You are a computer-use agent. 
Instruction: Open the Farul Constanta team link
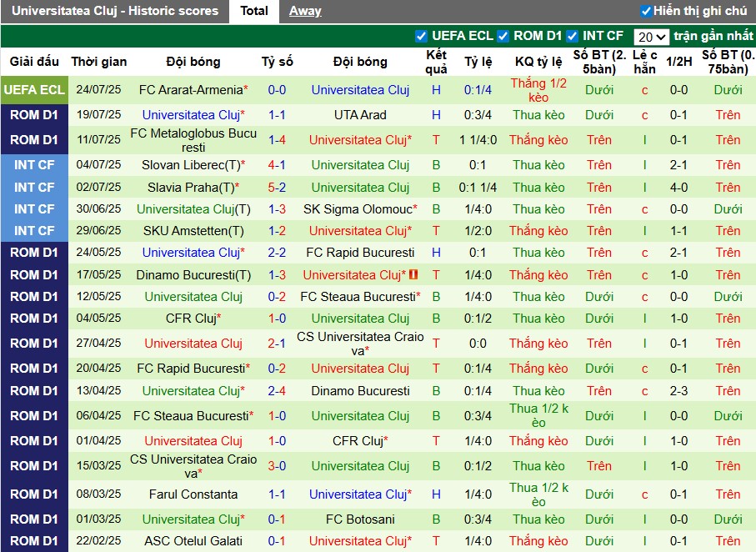[x=193, y=494]
